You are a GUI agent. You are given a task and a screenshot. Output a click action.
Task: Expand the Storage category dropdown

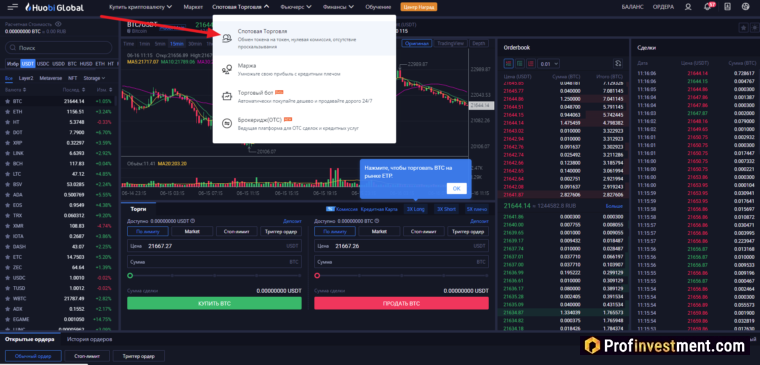tap(94, 78)
